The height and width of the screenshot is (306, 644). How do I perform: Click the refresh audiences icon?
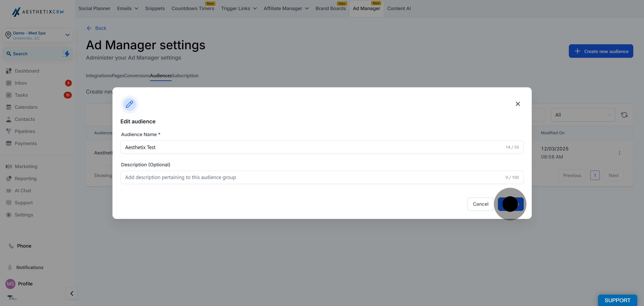click(624, 115)
